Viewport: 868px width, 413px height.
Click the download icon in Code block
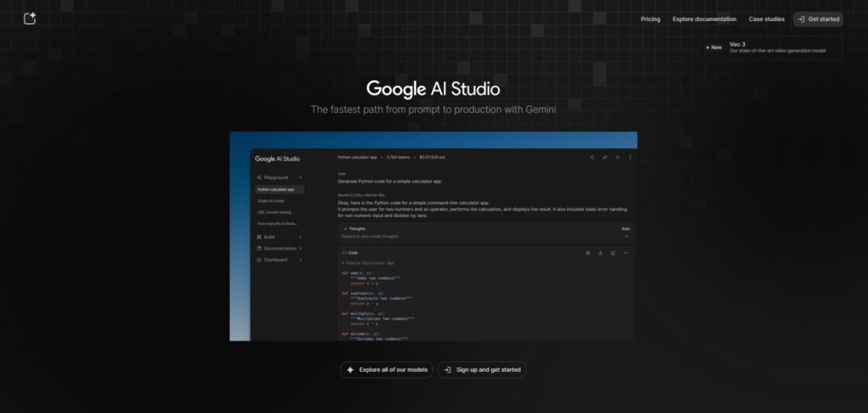point(600,252)
